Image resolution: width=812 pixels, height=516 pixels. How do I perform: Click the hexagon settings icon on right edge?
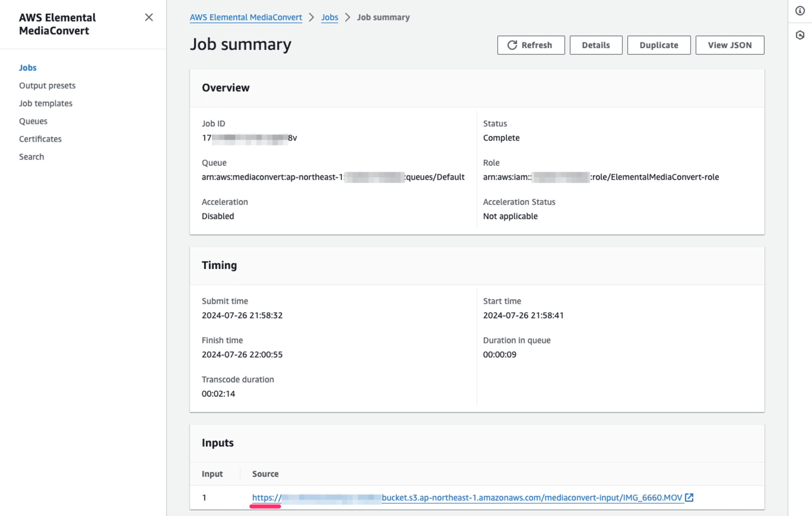click(x=800, y=35)
